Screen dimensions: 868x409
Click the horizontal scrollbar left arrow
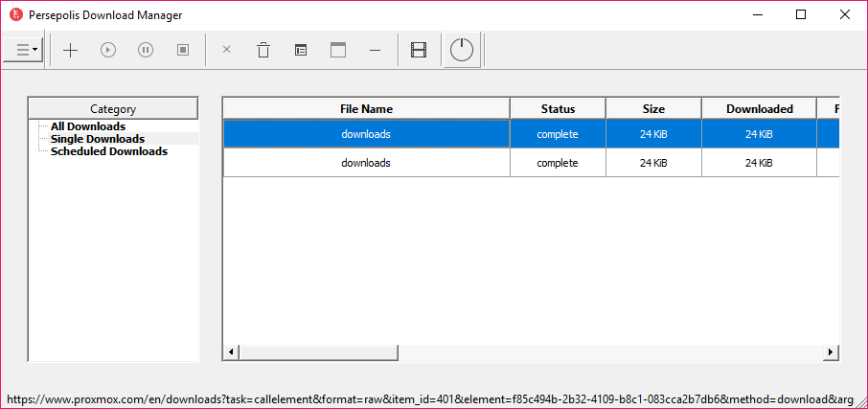(x=232, y=352)
